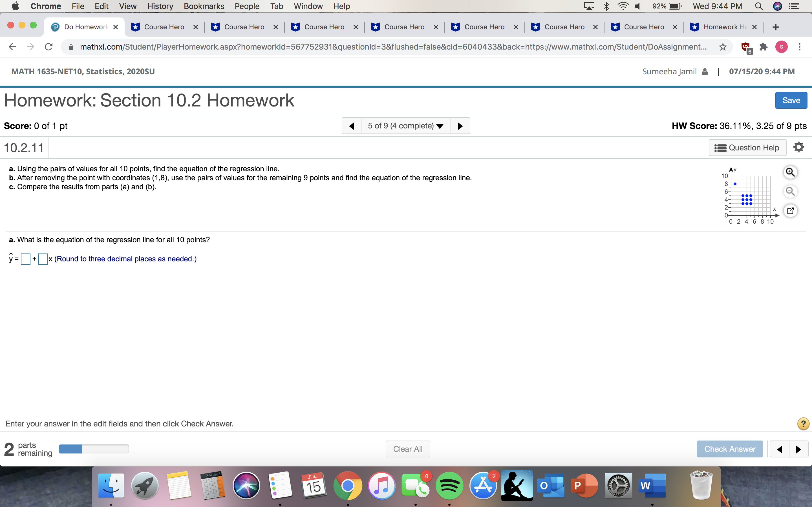Expand the 5 of 9 question dropdown
The image size is (812, 507).
406,126
